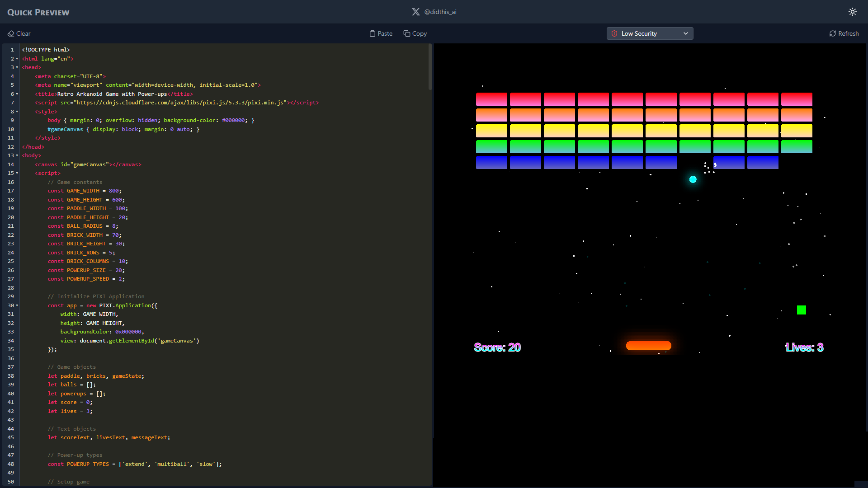Click 'const BRICK_ROWS = 5;' line
This screenshot has height=488, width=868.
click(81, 253)
